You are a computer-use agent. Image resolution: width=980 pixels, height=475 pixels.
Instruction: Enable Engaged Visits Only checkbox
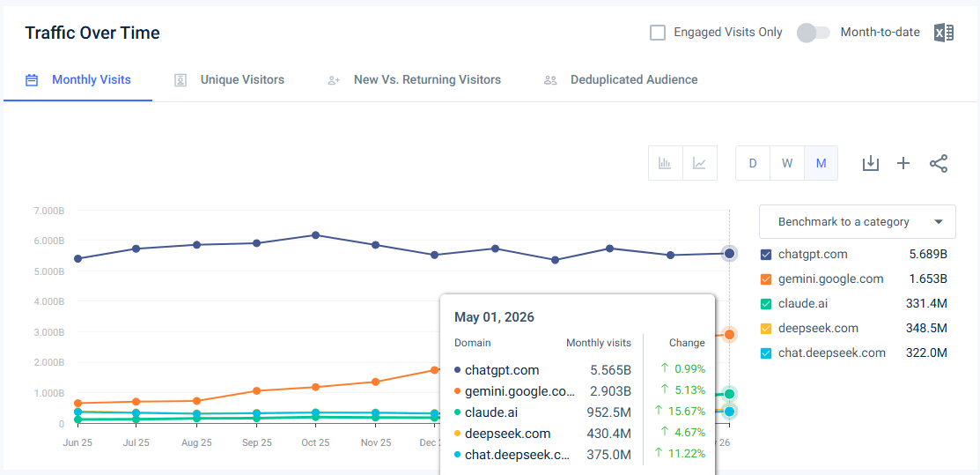[658, 33]
